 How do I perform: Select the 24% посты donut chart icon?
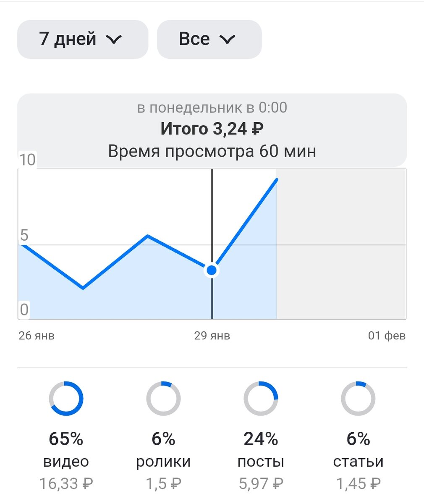pyautogui.click(x=261, y=399)
